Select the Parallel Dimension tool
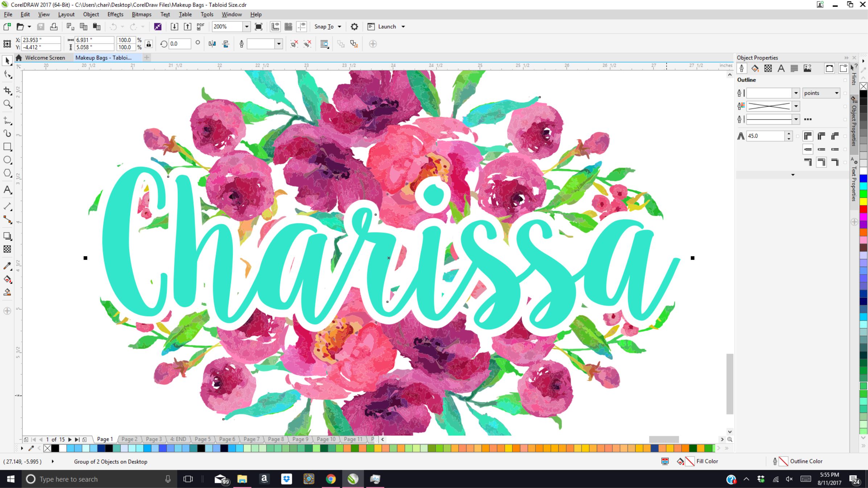The height and width of the screenshot is (488, 868). [7, 206]
